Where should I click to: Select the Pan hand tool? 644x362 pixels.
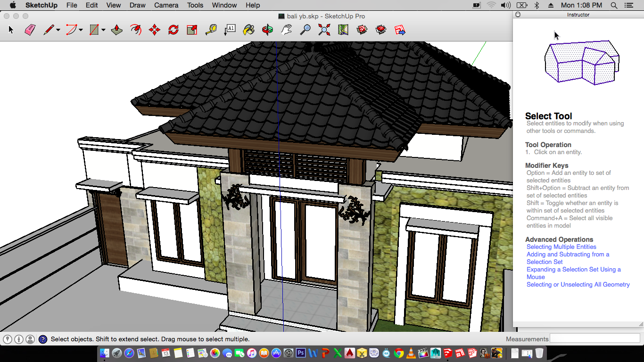(x=286, y=30)
